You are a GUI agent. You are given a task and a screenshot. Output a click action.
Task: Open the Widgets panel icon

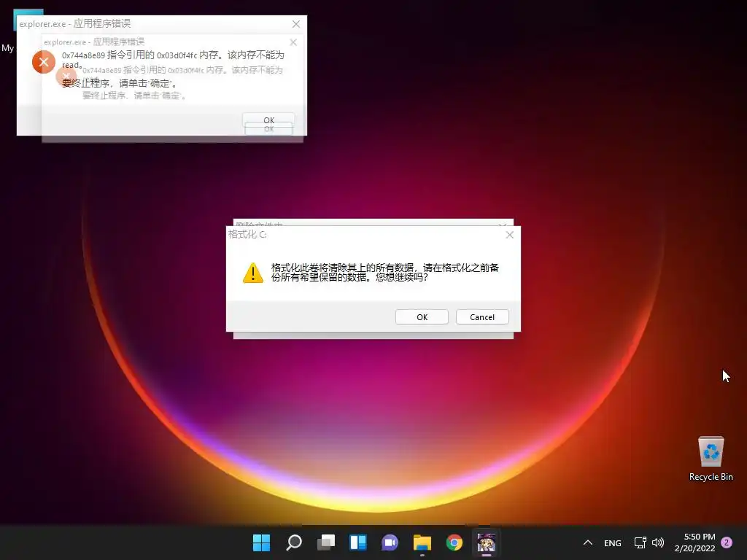pos(357,542)
